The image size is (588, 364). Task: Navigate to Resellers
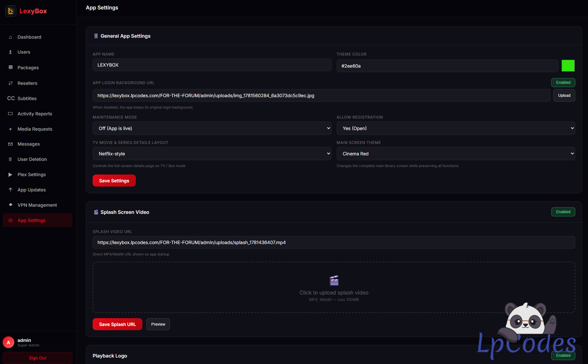[x=37, y=83]
